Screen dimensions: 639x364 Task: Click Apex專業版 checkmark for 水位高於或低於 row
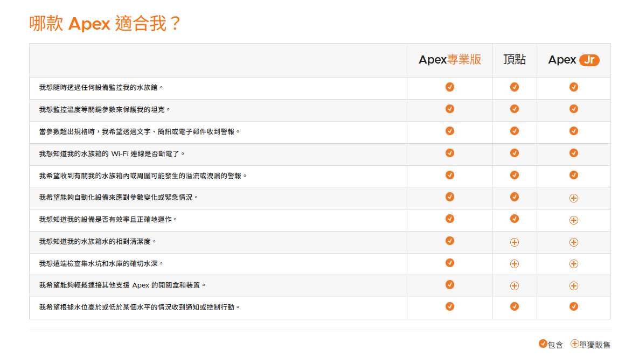(450, 306)
